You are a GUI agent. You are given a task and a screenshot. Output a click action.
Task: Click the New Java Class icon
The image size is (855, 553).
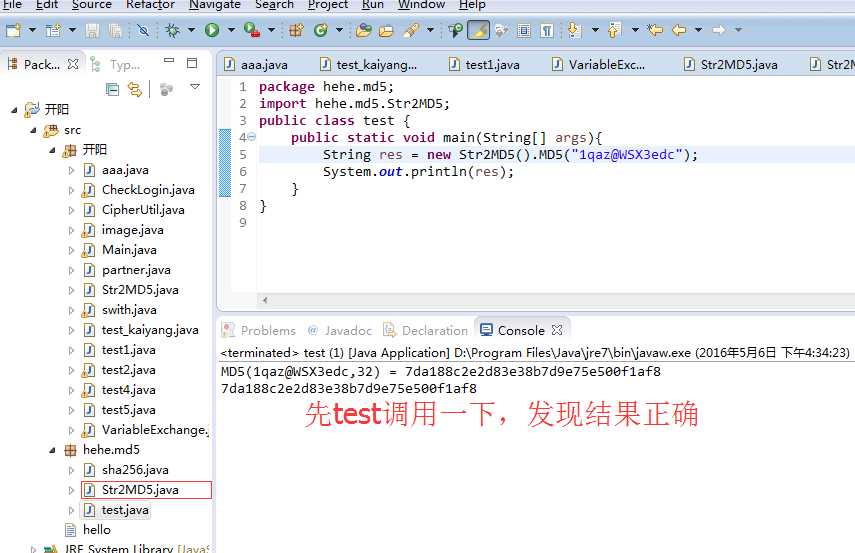coord(321,30)
